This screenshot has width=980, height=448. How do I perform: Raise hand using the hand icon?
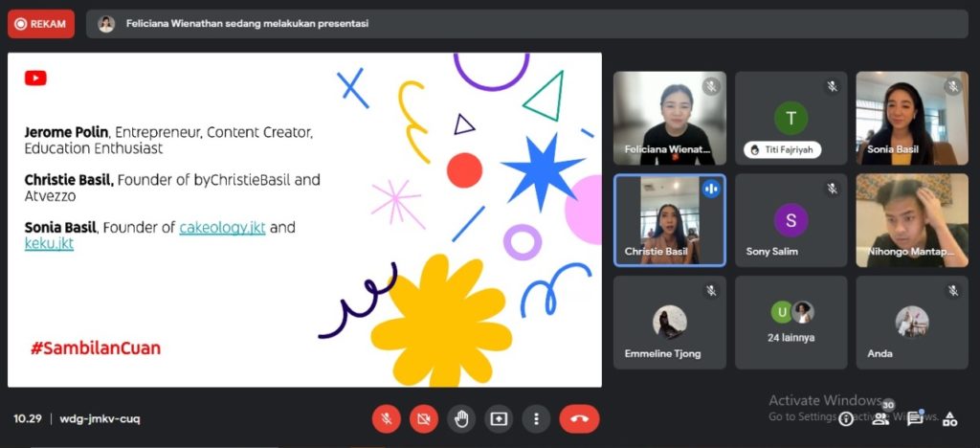click(461, 419)
